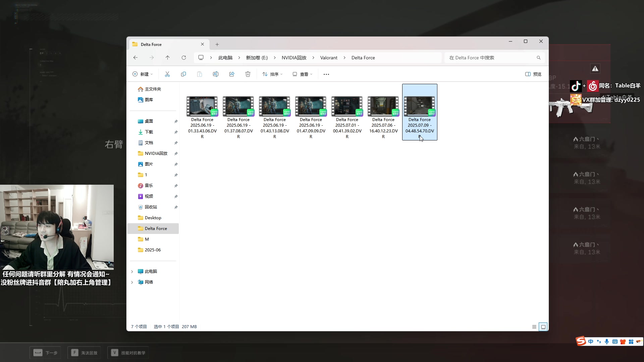This screenshot has width=644, height=362.
Task: Open folder named 1 in sidebar
Action: point(146,175)
